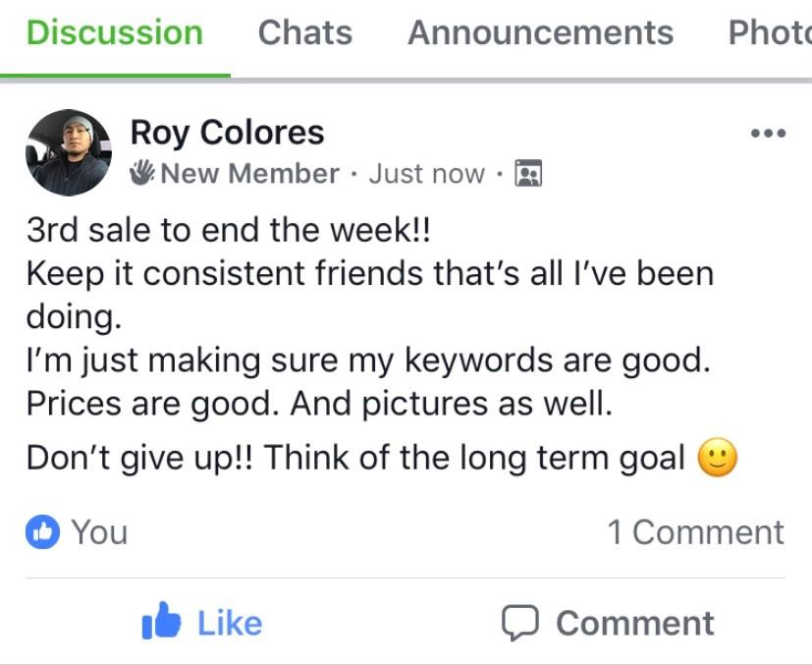Switch to the Discussion tab

114,33
